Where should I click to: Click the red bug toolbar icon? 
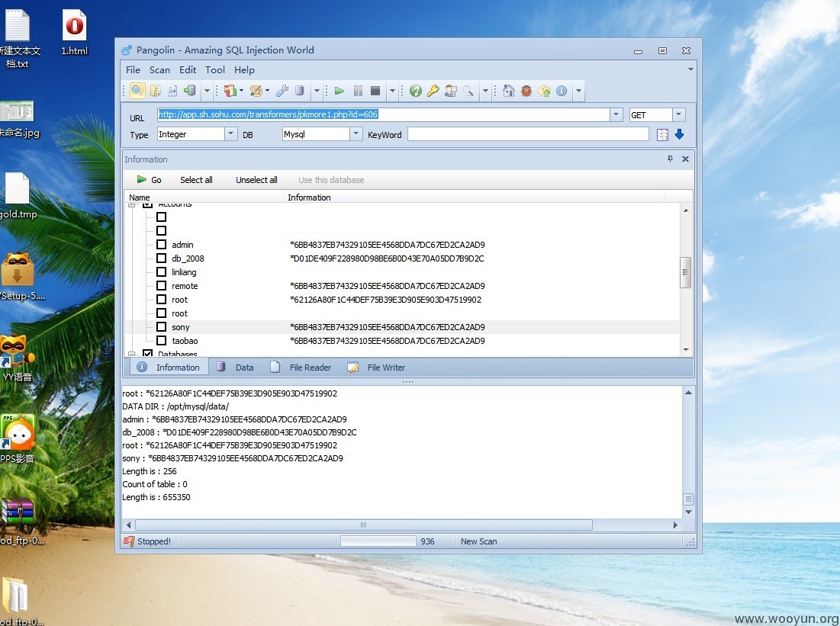pos(526,91)
